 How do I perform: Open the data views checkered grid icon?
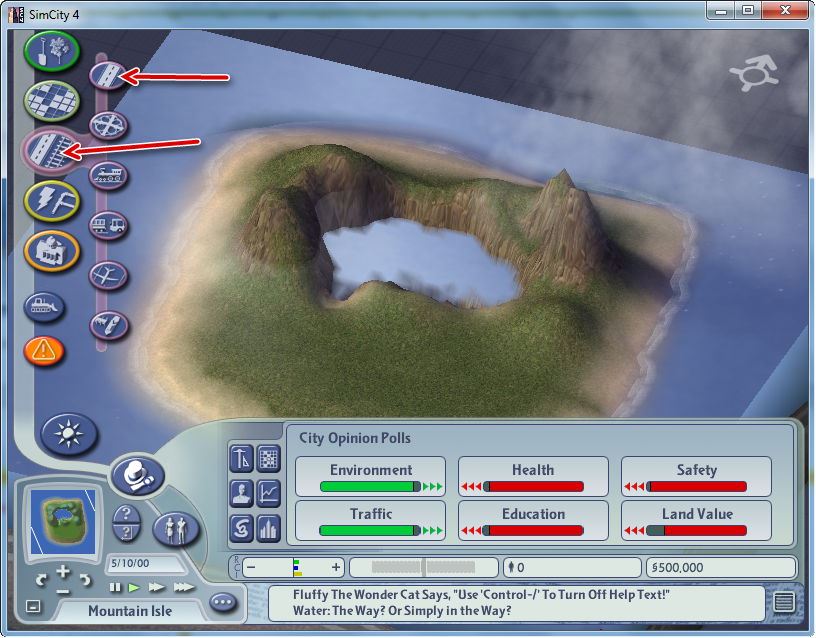click(269, 459)
